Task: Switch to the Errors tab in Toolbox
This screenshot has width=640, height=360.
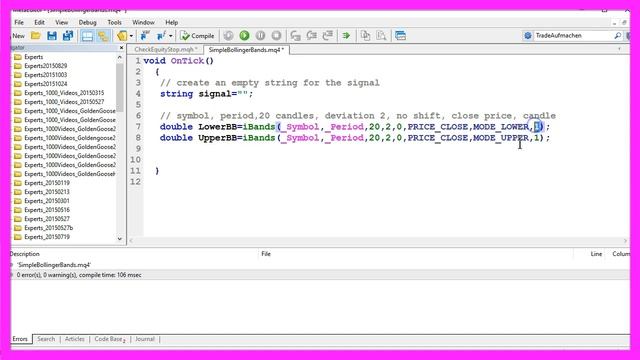Action: pyautogui.click(x=20, y=339)
